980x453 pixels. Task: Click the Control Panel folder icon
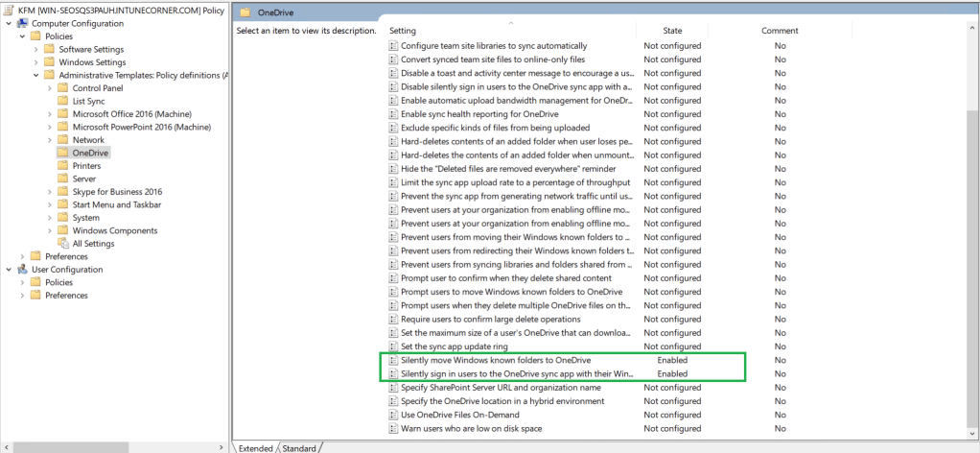[x=63, y=88]
